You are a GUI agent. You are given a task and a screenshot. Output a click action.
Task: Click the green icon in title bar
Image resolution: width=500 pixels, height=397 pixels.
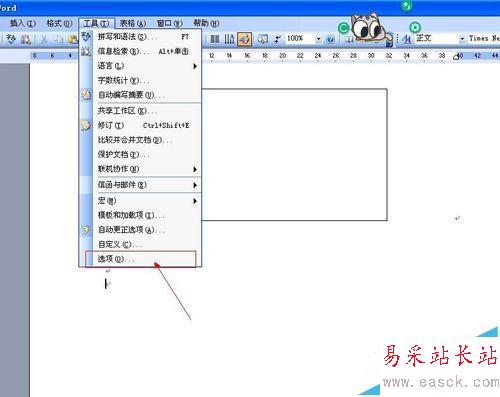click(406, 6)
